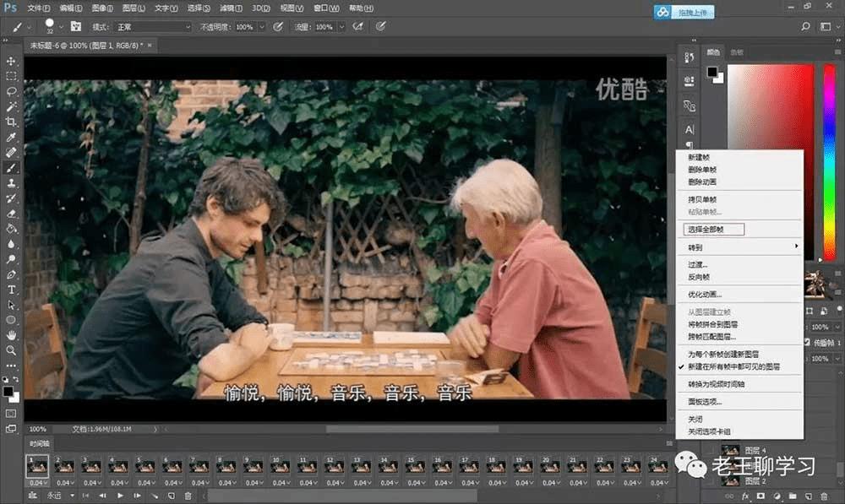Click the upload button in the title bar
This screenshot has height=504, width=845.
(684, 12)
